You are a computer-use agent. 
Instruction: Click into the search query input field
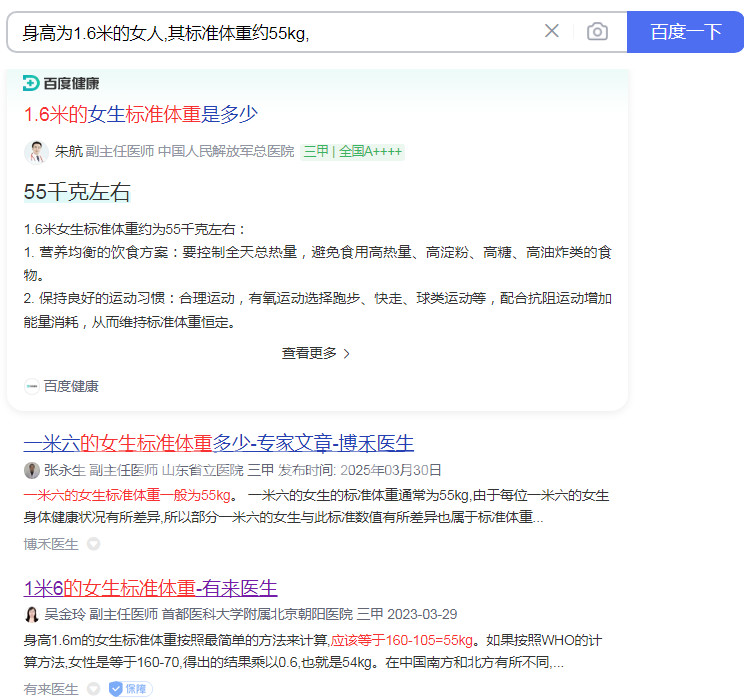coord(270,32)
